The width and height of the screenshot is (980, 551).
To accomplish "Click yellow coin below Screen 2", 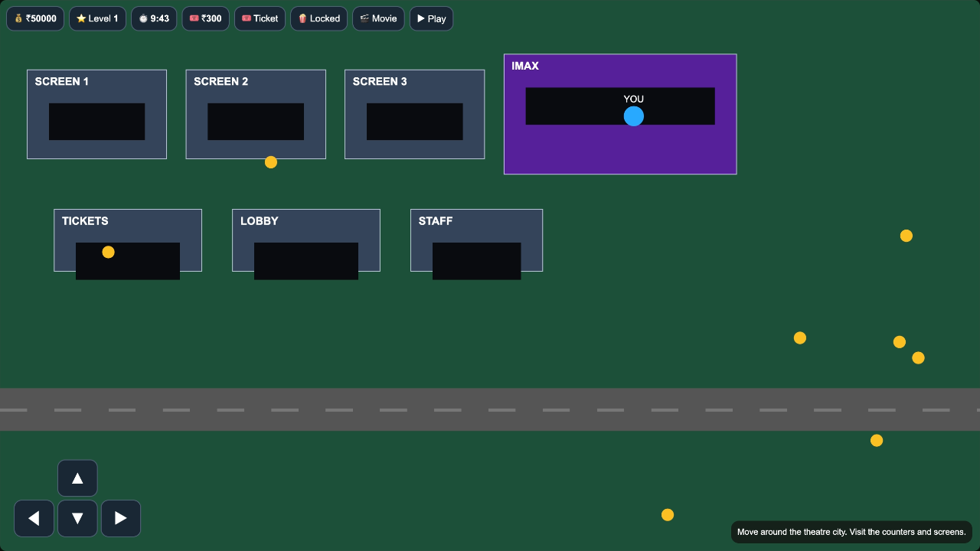I will [x=271, y=162].
